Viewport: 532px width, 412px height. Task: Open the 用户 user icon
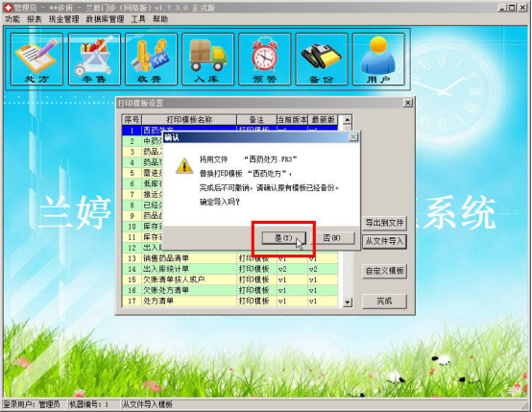coord(378,59)
